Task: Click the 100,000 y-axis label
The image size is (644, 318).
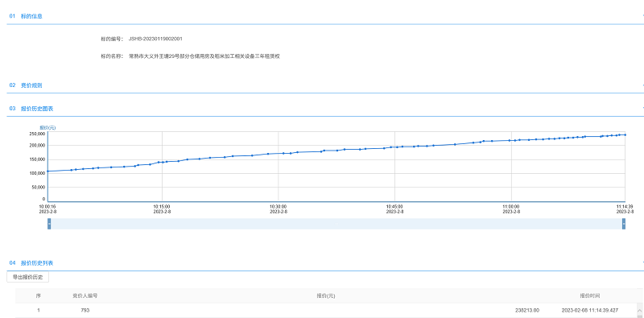Action: 36,173
